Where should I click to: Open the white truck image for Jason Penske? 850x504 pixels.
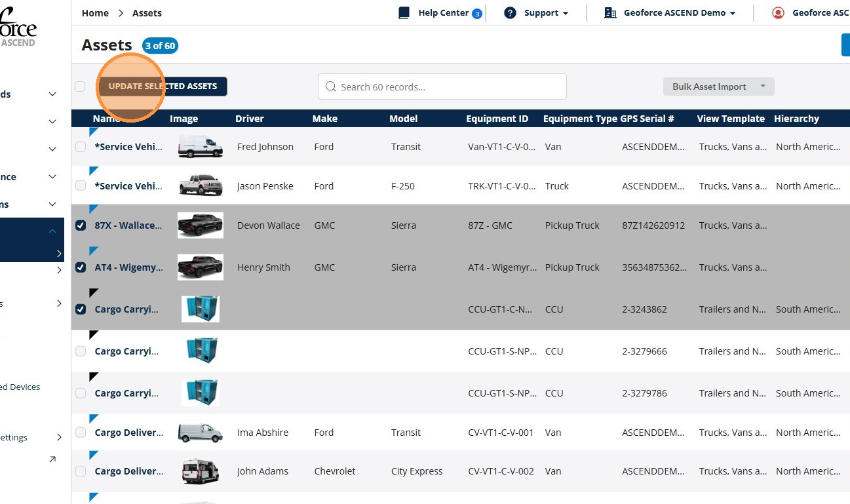[x=201, y=186]
